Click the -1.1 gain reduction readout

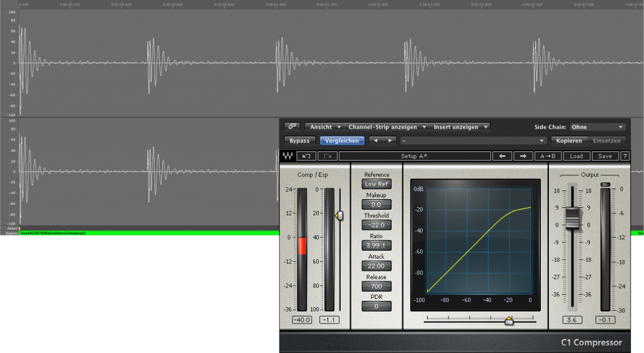click(329, 320)
